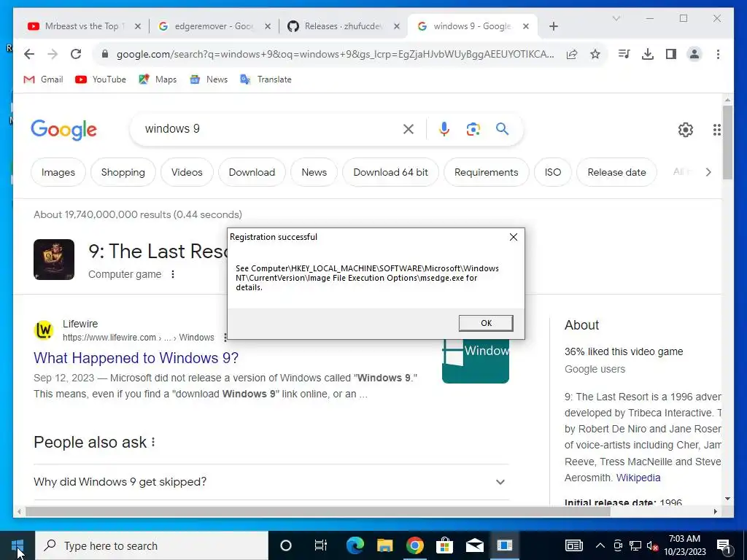
Task: Open File Explorer from taskbar
Action: (385, 545)
